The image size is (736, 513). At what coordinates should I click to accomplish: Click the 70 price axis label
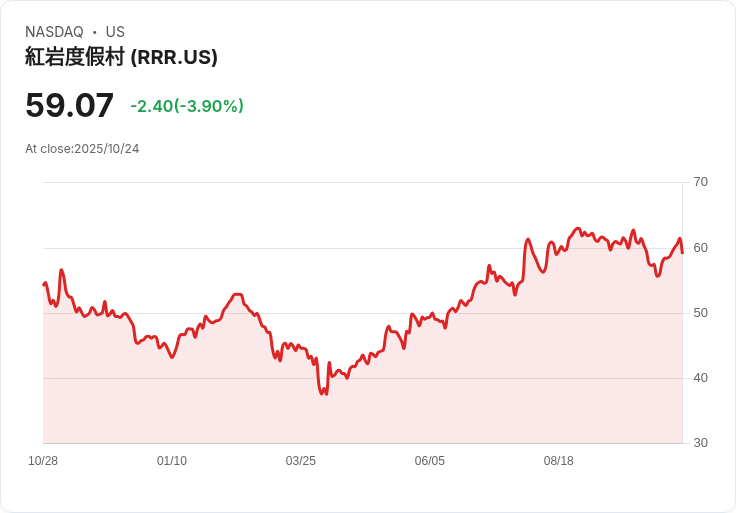pyautogui.click(x=700, y=182)
